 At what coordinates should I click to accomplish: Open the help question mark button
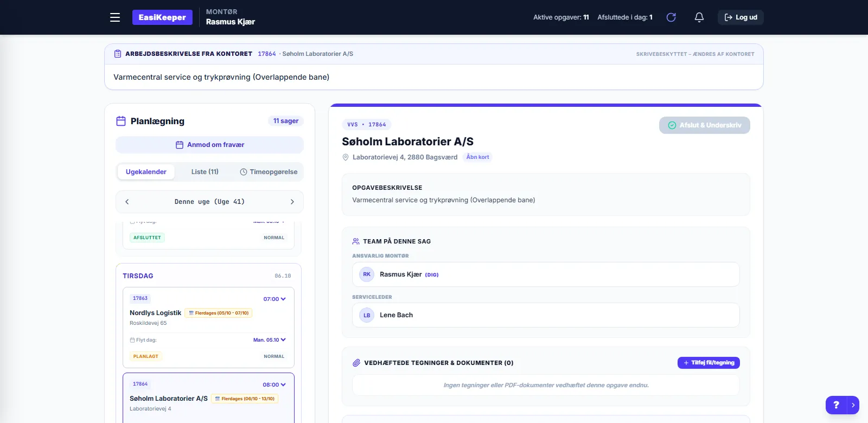coord(836,405)
